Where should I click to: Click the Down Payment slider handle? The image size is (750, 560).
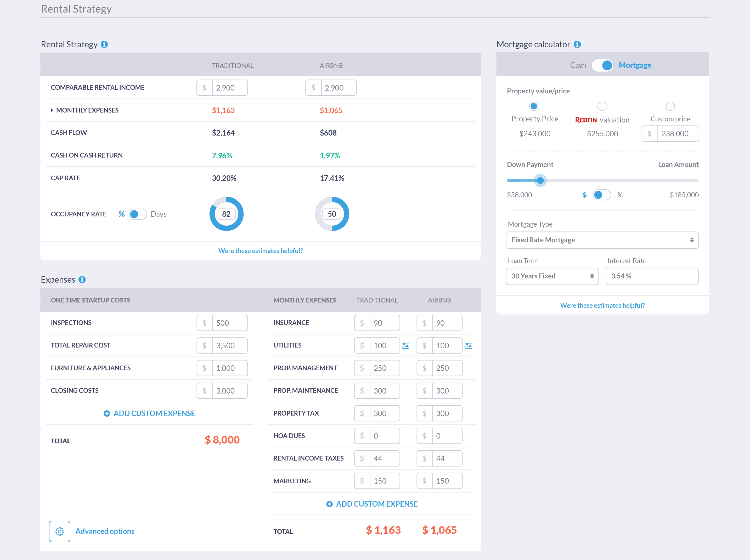[540, 180]
